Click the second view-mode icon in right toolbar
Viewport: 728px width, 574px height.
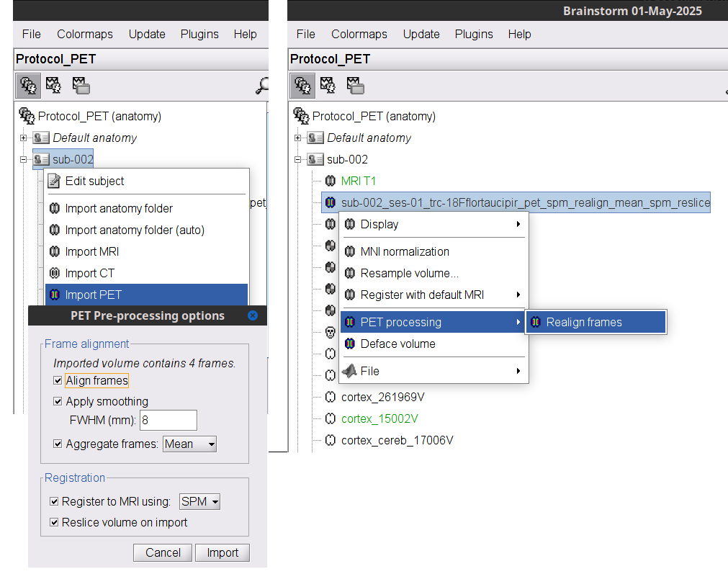click(327, 86)
